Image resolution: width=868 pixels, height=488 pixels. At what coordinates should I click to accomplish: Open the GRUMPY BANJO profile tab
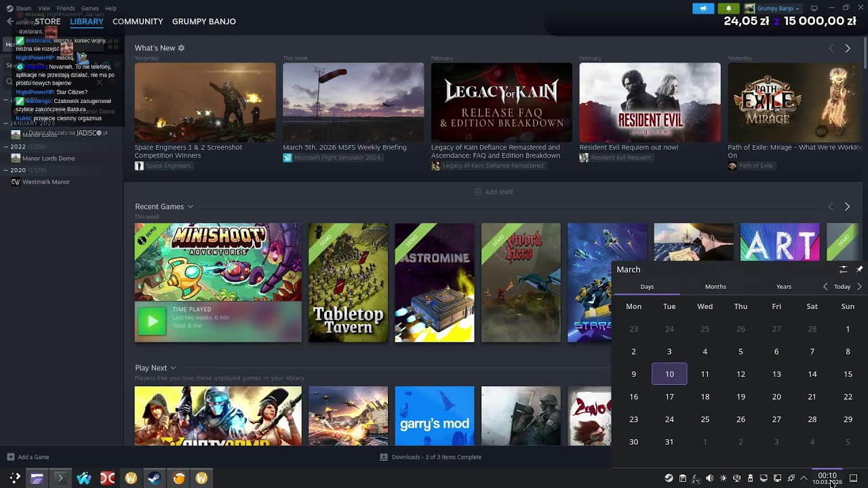[204, 22]
